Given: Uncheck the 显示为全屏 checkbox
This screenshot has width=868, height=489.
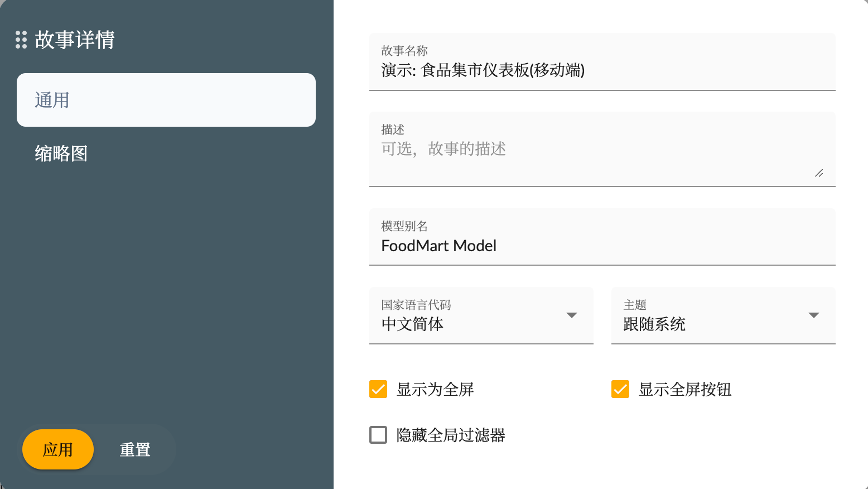Looking at the screenshot, I should (x=378, y=389).
